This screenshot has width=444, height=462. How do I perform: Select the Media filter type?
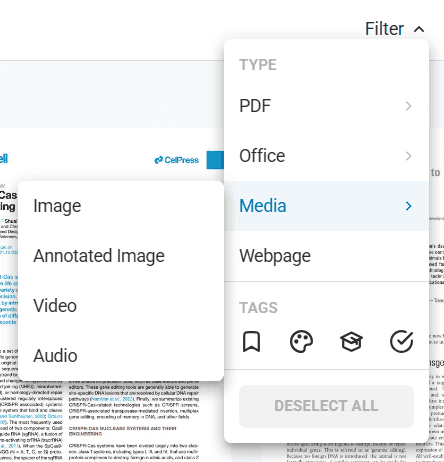click(326, 206)
